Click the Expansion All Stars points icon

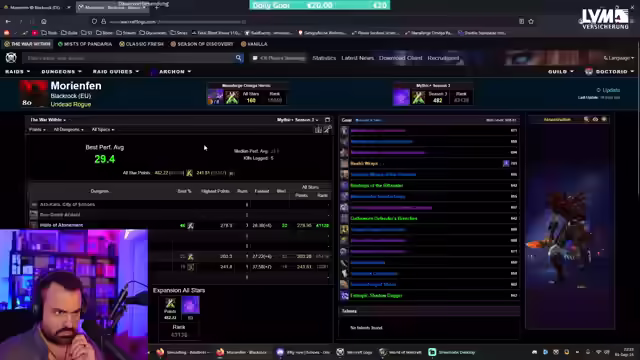(x=170, y=303)
